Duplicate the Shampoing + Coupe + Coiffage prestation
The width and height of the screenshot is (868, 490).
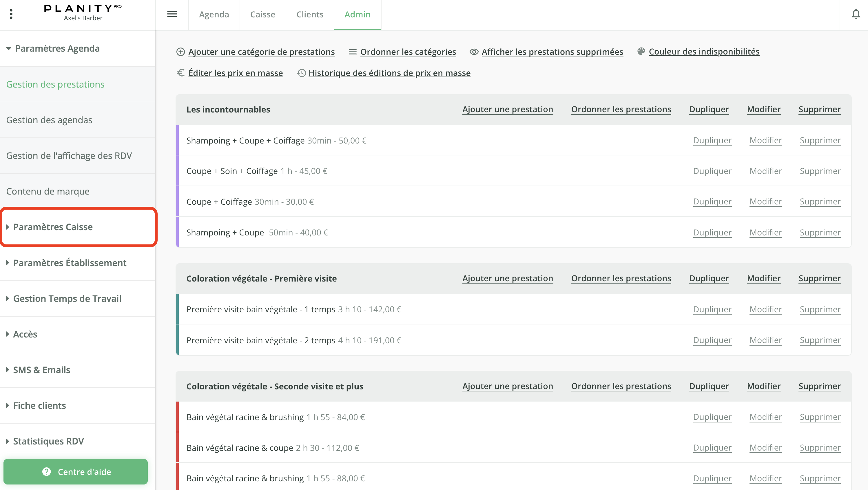[x=712, y=140]
